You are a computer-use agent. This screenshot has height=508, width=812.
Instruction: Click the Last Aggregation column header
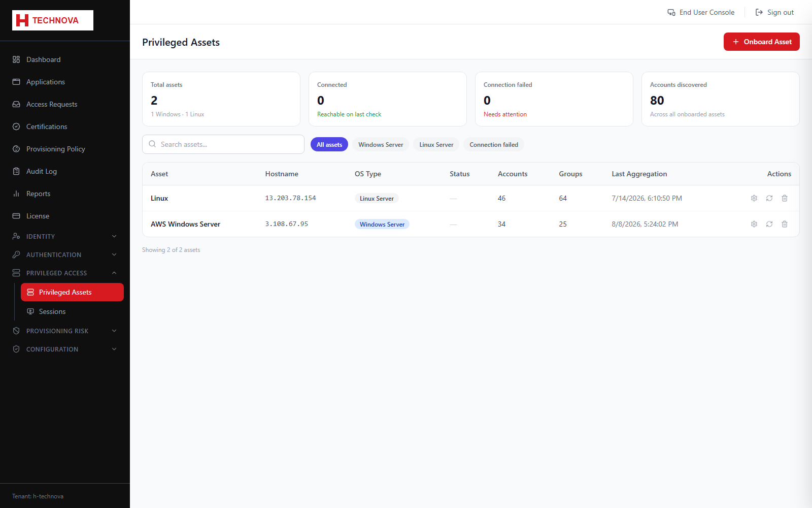(x=639, y=174)
